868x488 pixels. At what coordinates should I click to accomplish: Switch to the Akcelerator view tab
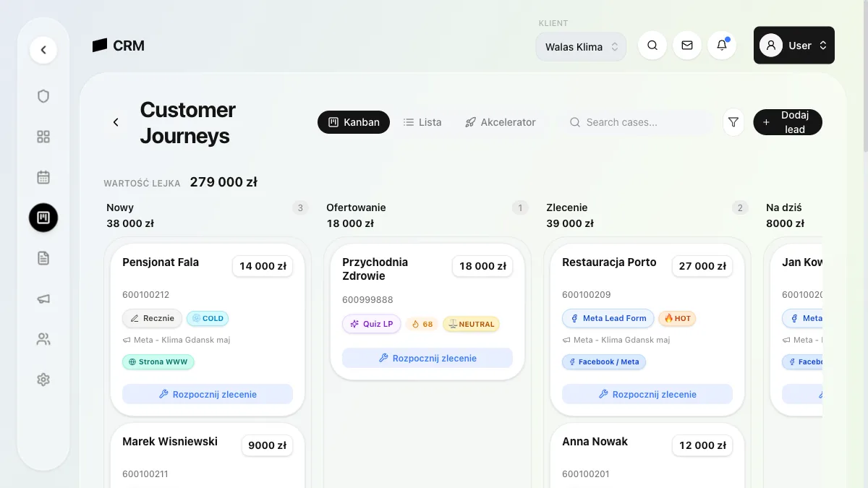(501, 122)
